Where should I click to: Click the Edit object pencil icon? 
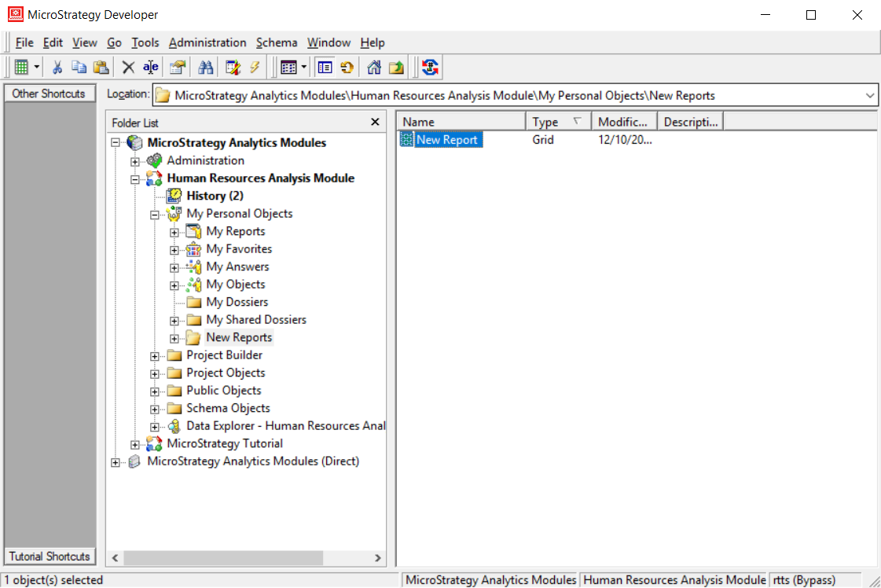click(x=233, y=68)
